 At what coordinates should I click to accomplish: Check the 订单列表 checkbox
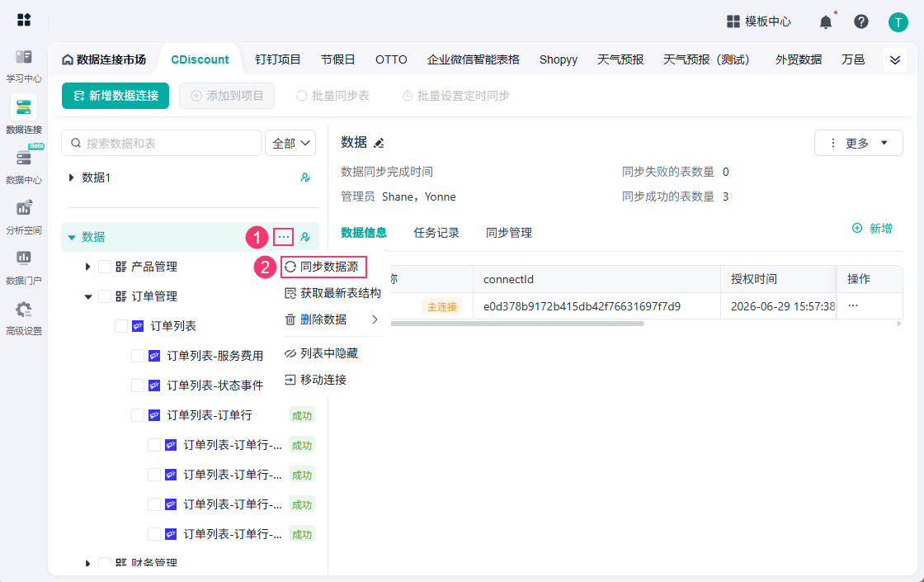click(x=120, y=326)
